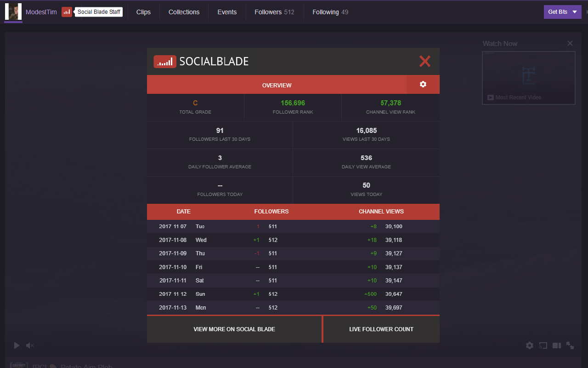The height and width of the screenshot is (368, 588).
Task: Click the Watch Now heading
Action: [x=500, y=44]
